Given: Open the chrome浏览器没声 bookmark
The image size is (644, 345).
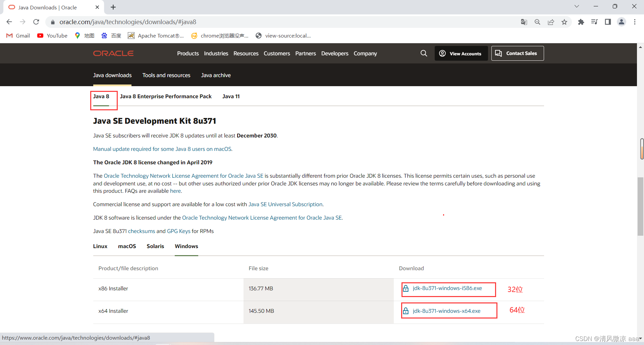Looking at the screenshot, I should (x=220, y=36).
